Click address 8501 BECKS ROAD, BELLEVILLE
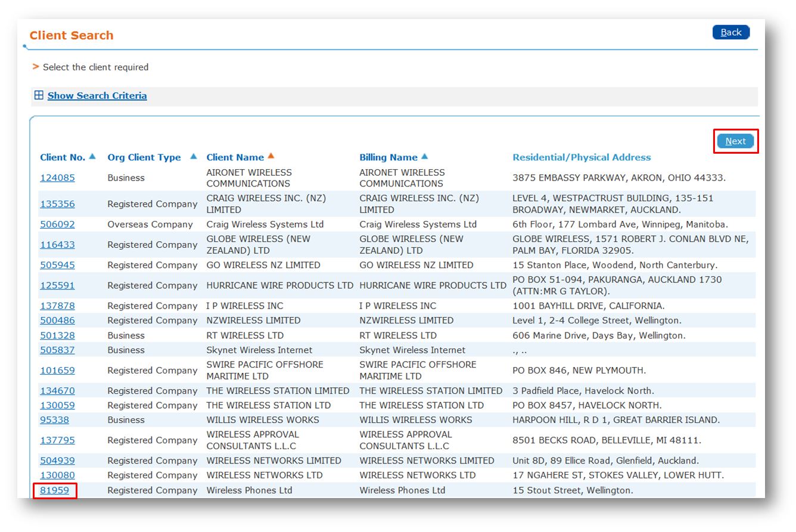This screenshot has width=796, height=532. point(607,440)
